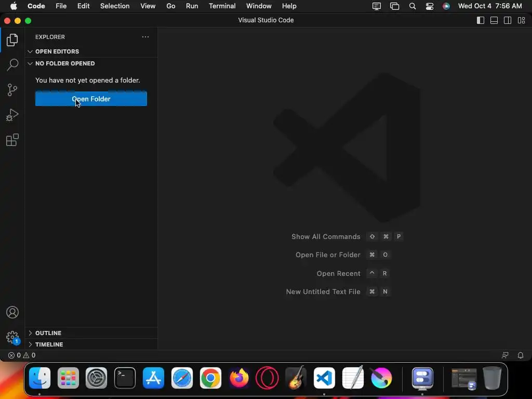The width and height of the screenshot is (532, 399).
Task: Open App Store from the Dock
Action: pos(153,378)
